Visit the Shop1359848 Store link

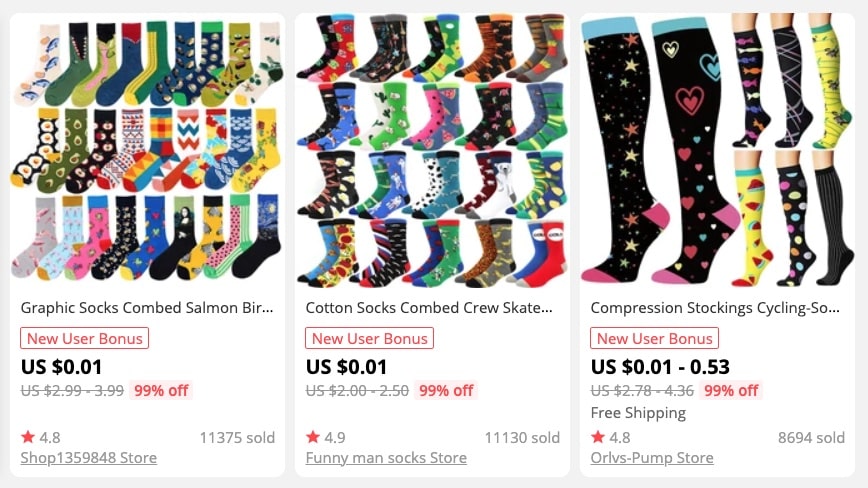tap(89, 458)
